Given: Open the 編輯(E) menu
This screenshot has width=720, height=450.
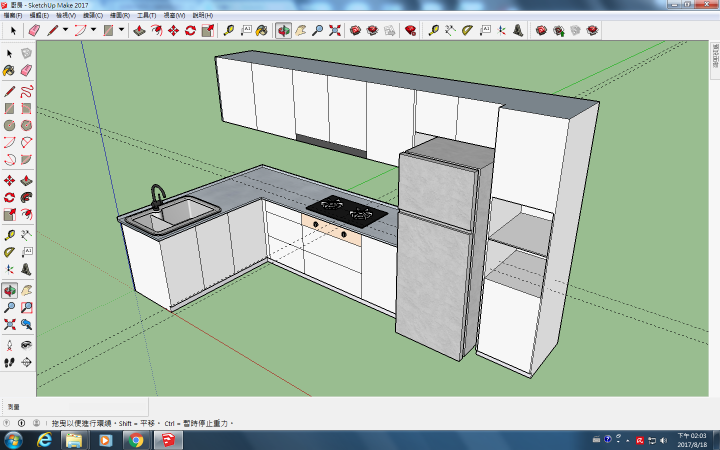Looking at the screenshot, I should pyautogui.click(x=39, y=15).
